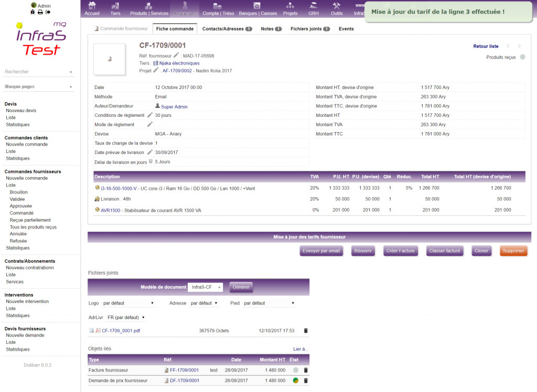
Task: Open the Njaka électroniques tiers link
Action: click(179, 63)
